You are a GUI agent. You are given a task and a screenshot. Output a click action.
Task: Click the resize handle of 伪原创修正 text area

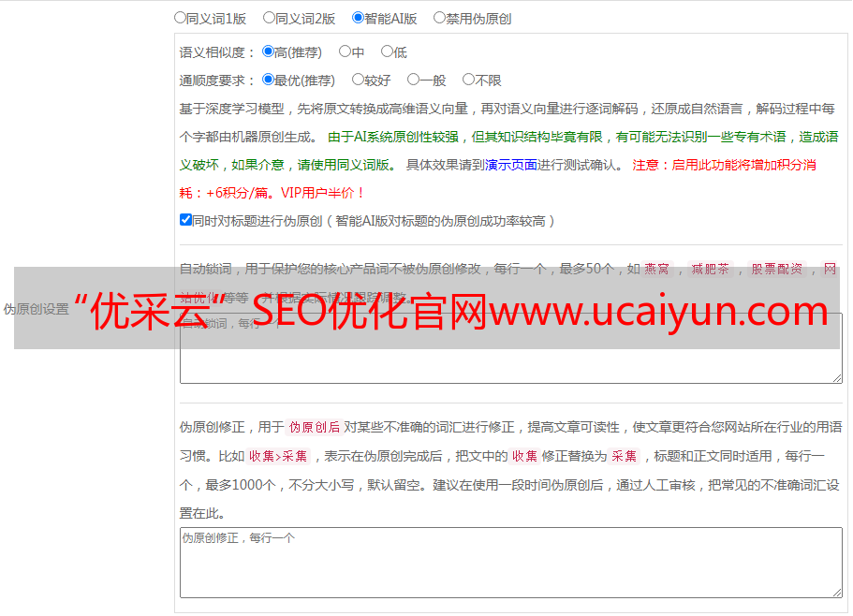837,592
